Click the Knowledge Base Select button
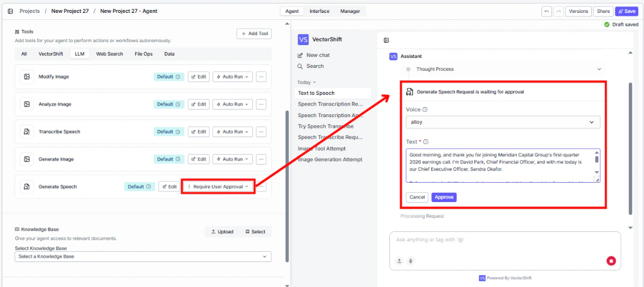Screen dimensions: 644x287 click(255, 232)
